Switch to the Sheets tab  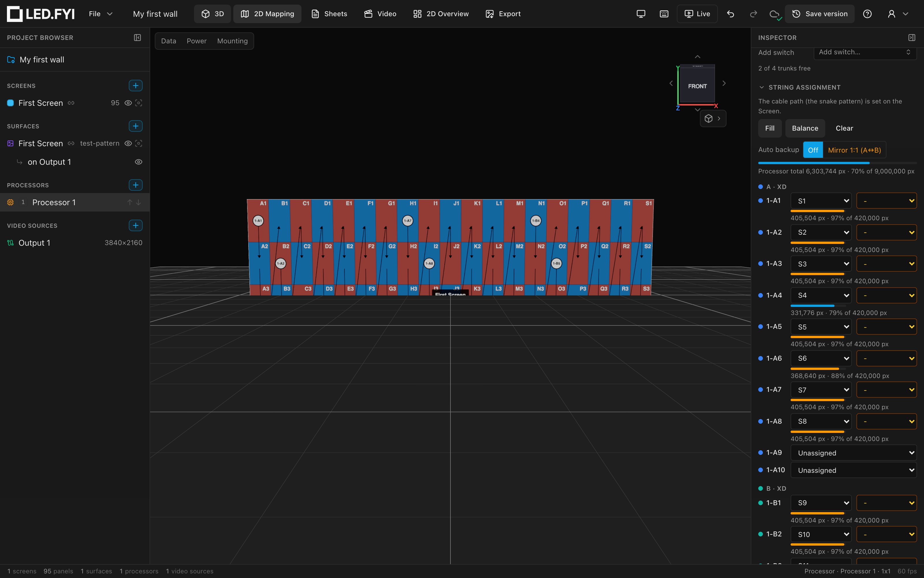(x=329, y=14)
